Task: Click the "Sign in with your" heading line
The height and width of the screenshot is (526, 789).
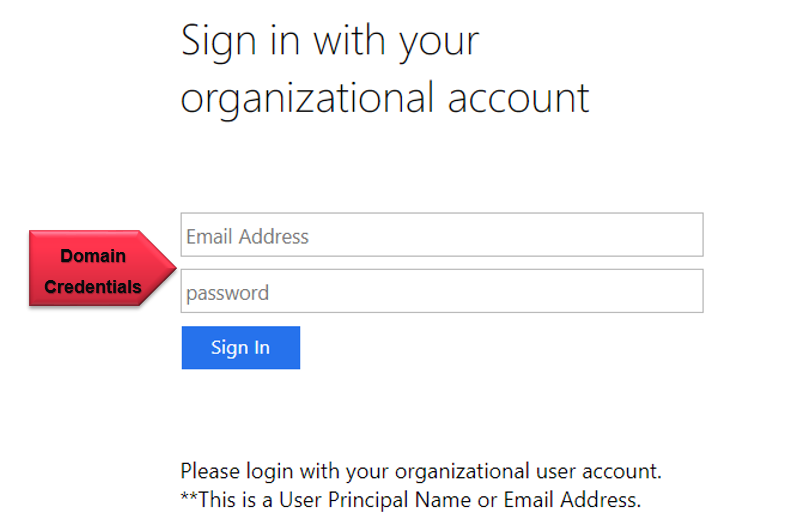Action: (x=330, y=41)
